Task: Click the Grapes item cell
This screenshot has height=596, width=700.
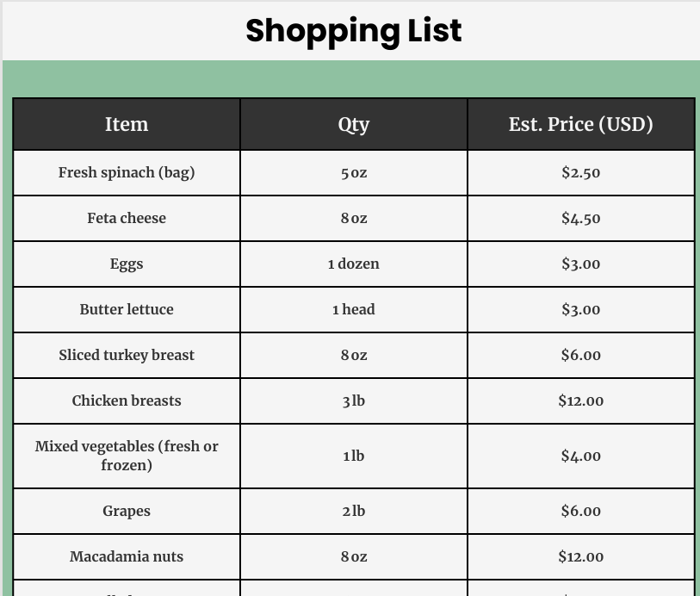Action: click(127, 511)
